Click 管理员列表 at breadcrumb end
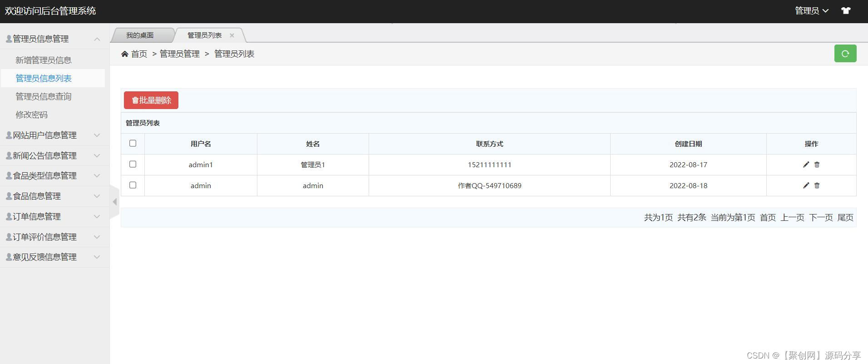868x364 pixels. click(234, 54)
